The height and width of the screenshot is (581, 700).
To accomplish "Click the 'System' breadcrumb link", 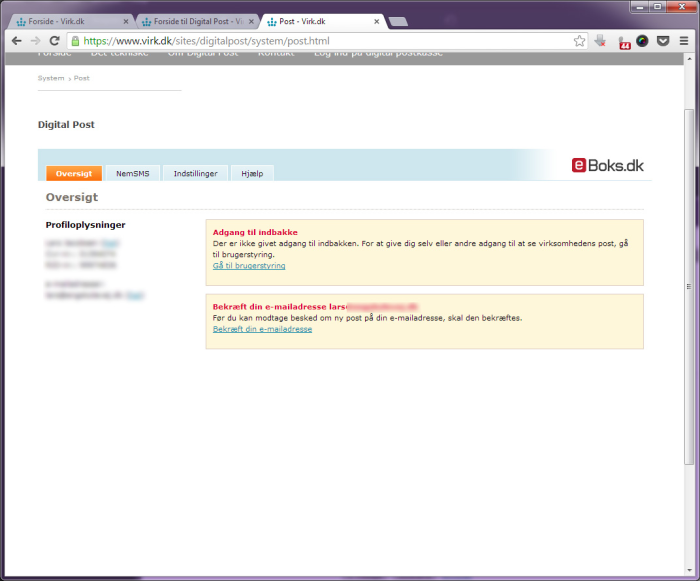I will point(51,78).
